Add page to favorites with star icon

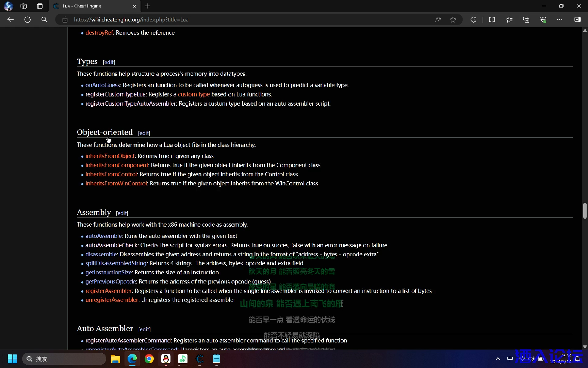click(453, 20)
